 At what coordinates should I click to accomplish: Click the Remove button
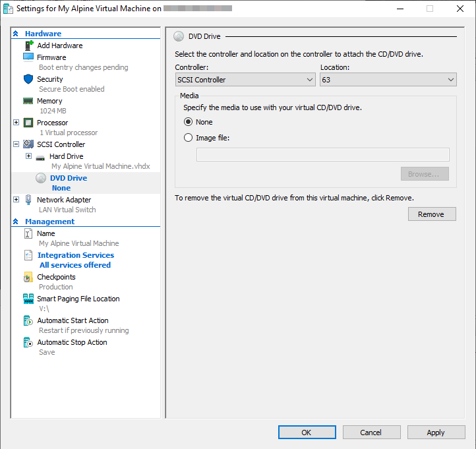[x=432, y=214]
